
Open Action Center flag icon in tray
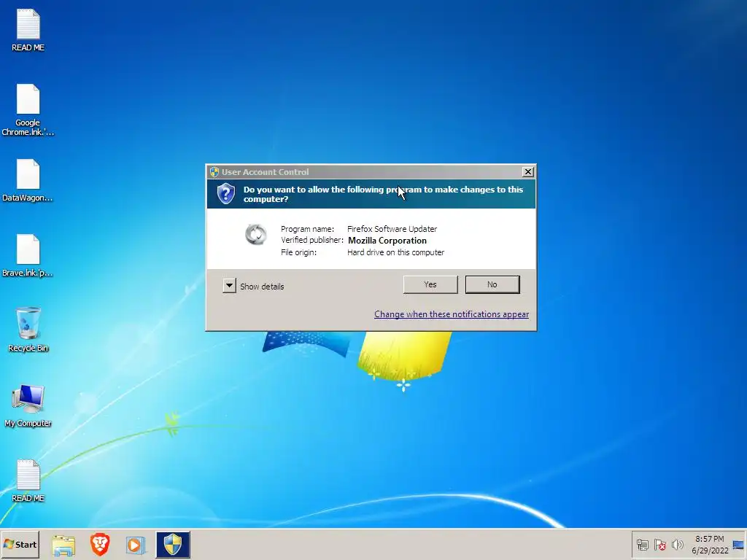659,545
